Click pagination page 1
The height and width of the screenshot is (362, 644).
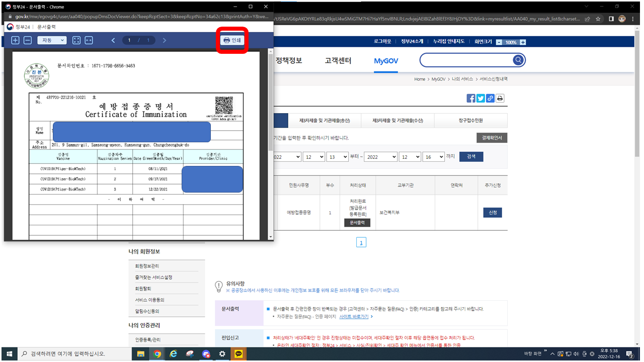coord(361,243)
